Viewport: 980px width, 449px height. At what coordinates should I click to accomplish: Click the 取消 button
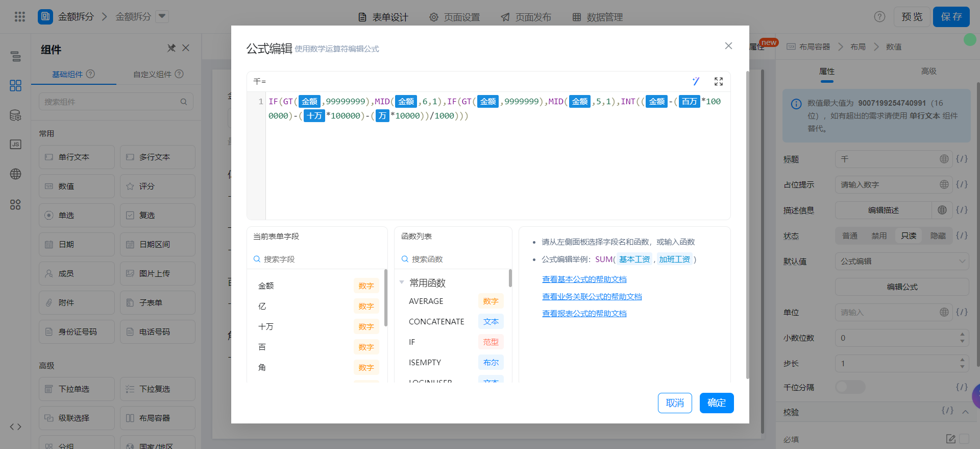point(675,403)
